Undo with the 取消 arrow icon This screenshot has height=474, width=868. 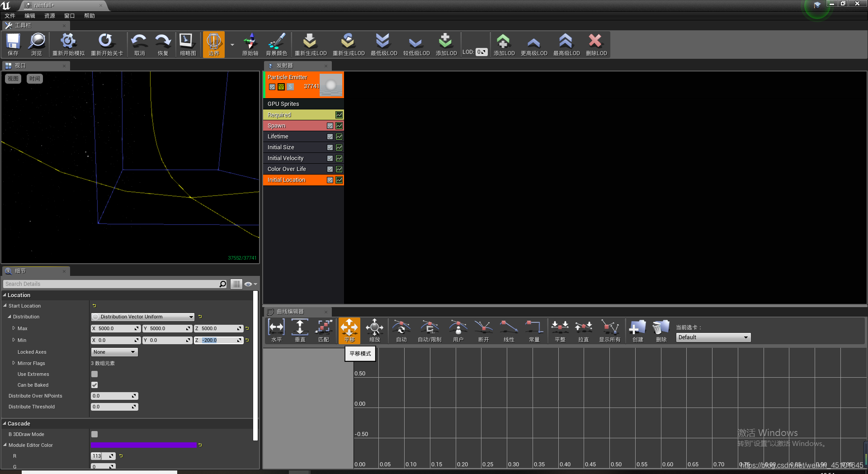(x=139, y=44)
